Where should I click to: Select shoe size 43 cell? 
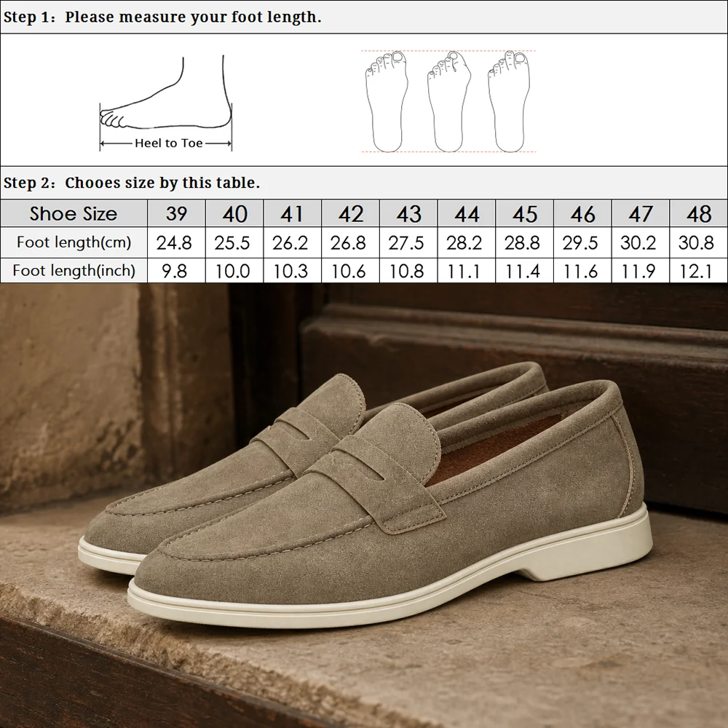tap(408, 213)
